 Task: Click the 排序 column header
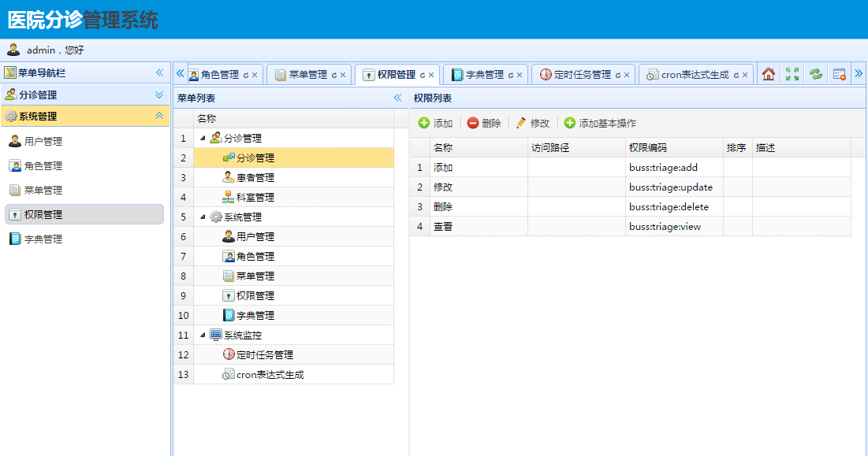pyautogui.click(x=738, y=147)
